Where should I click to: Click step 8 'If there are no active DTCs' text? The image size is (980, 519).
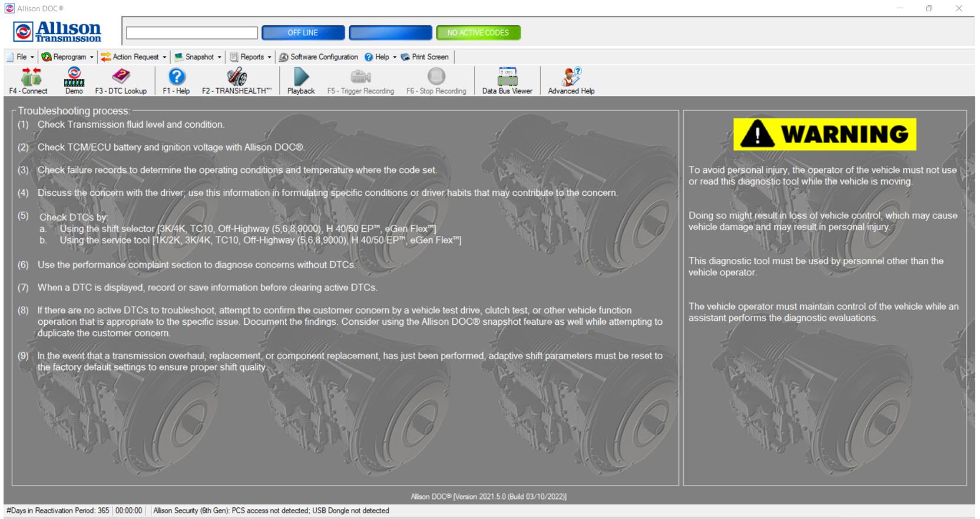(350, 321)
